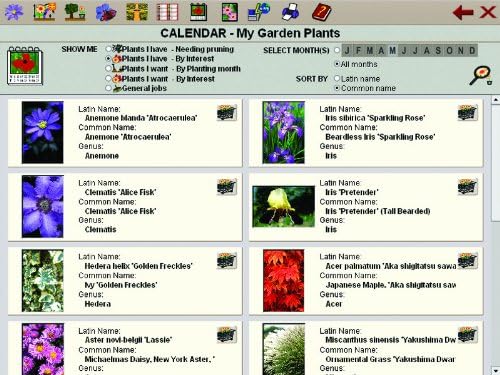Pick the first J month letter
Image resolution: width=500 pixels, height=375 pixels.
pyautogui.click(x=347, y=50)
